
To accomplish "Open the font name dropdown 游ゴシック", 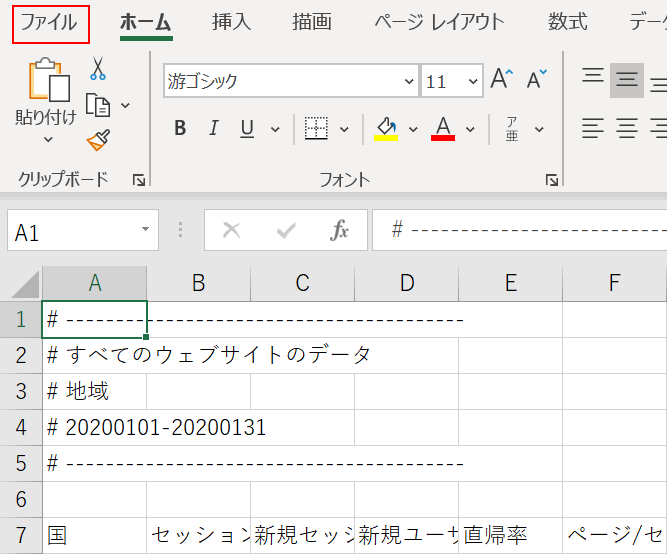I will (x=409, y=82).
